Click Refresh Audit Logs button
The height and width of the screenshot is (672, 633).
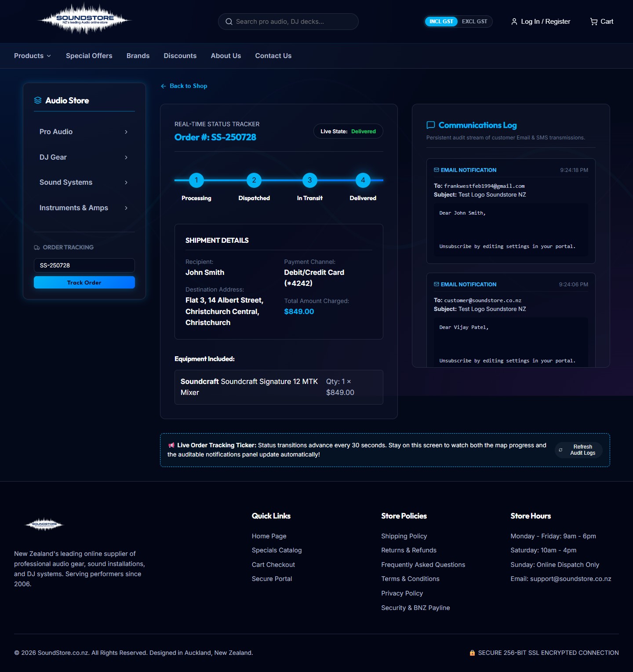[578, 450]
